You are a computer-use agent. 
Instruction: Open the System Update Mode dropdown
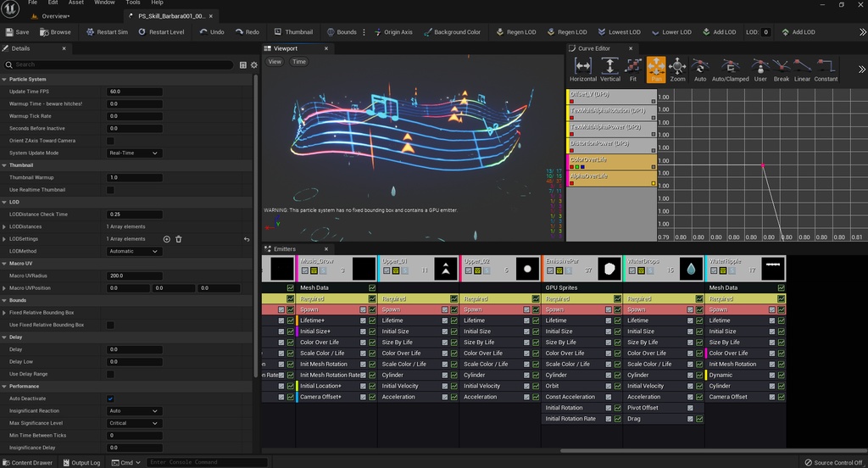pos(134,153)
